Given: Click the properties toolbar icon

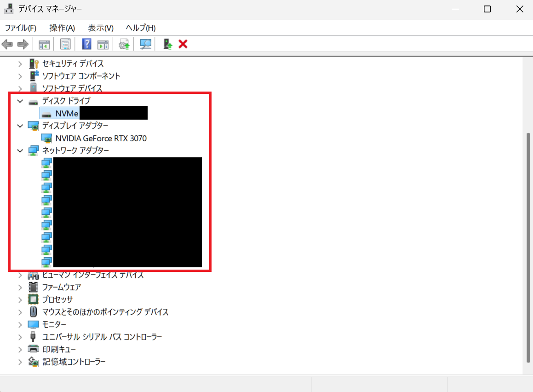Looking at the screenshot, I should [66, 44].
